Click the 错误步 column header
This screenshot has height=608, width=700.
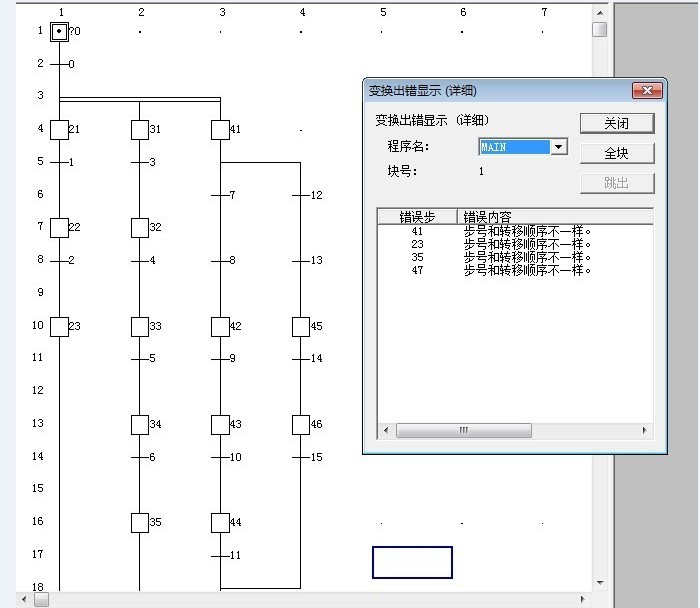417,216
